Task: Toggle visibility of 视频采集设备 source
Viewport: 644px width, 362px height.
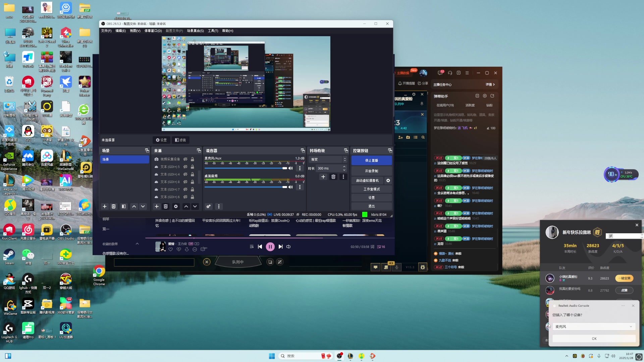Action: (x=185, y=159)
